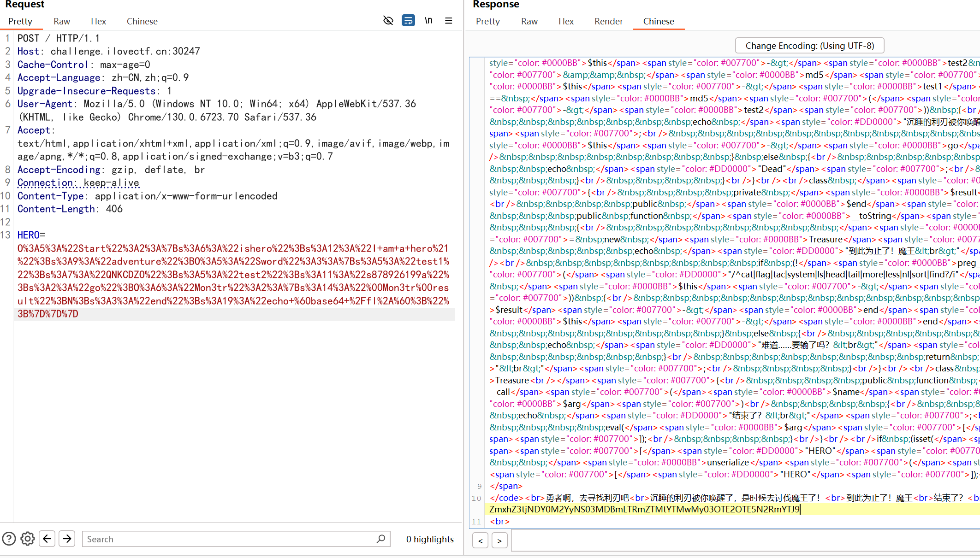The width and height of the screenshot is (980, 558).
Task: Open the Request Chinese tab
Action: tap(142, 21)
